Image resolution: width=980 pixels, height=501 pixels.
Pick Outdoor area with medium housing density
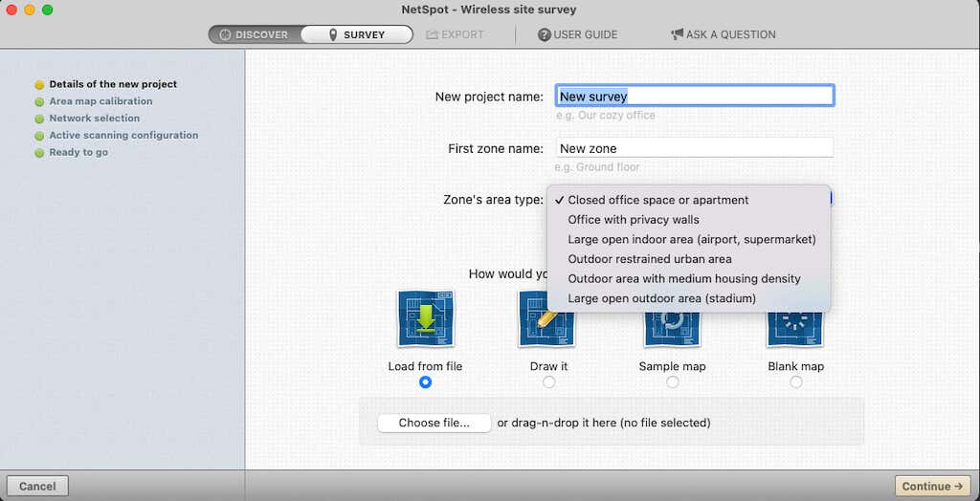point(689,279)
